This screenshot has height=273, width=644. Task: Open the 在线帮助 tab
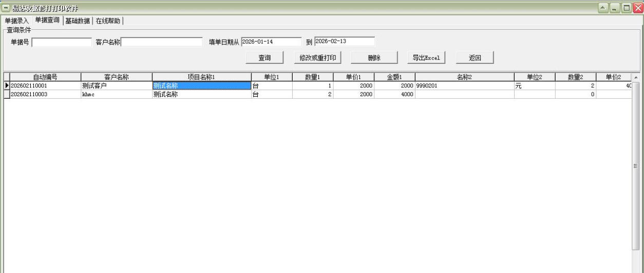[108, 21]
